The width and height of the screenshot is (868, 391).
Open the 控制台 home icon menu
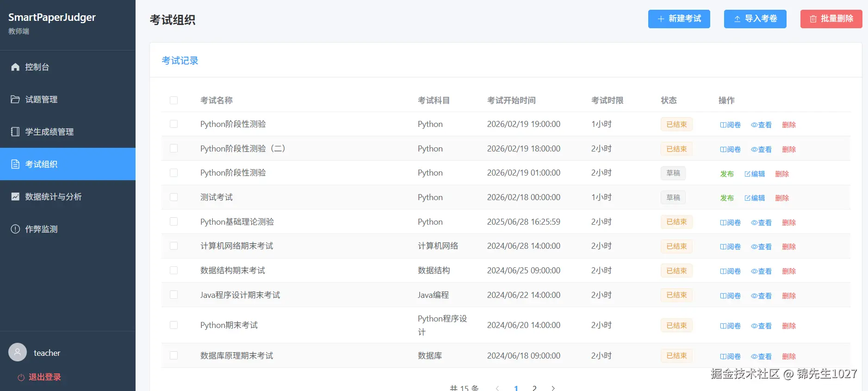15,67
